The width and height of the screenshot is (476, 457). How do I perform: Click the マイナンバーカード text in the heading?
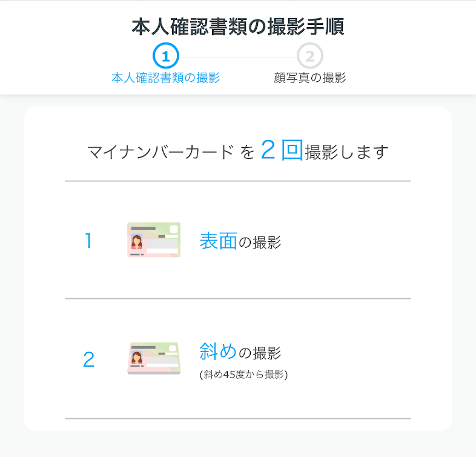(160, 152)
